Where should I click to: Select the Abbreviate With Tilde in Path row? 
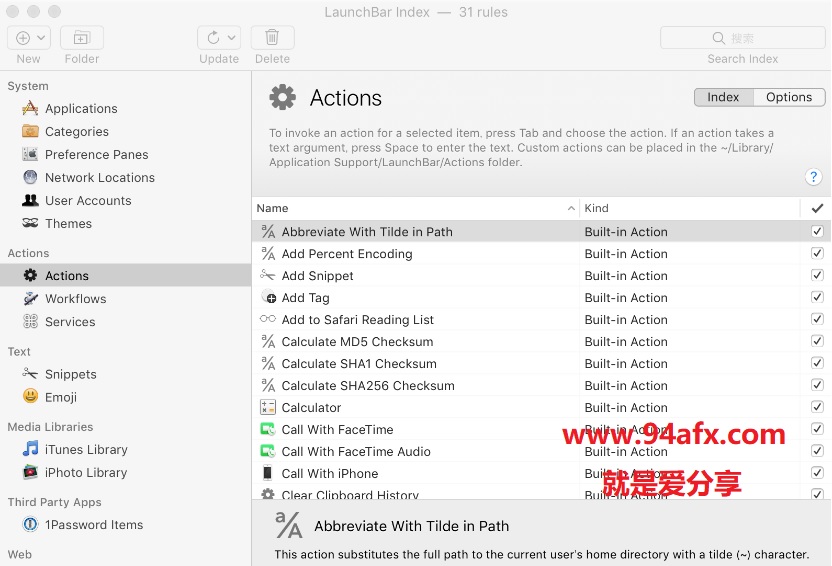point(541,231)
